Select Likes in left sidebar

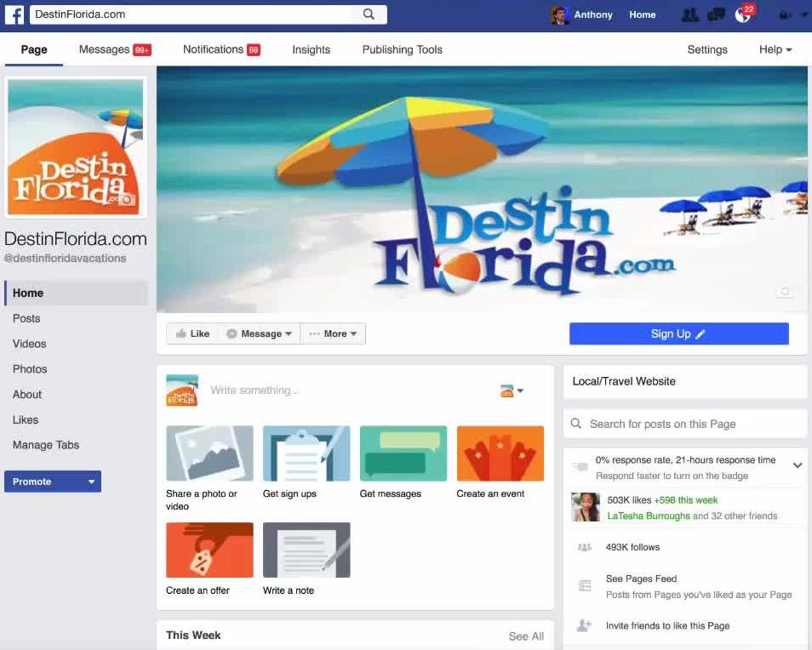click(26, 419)
